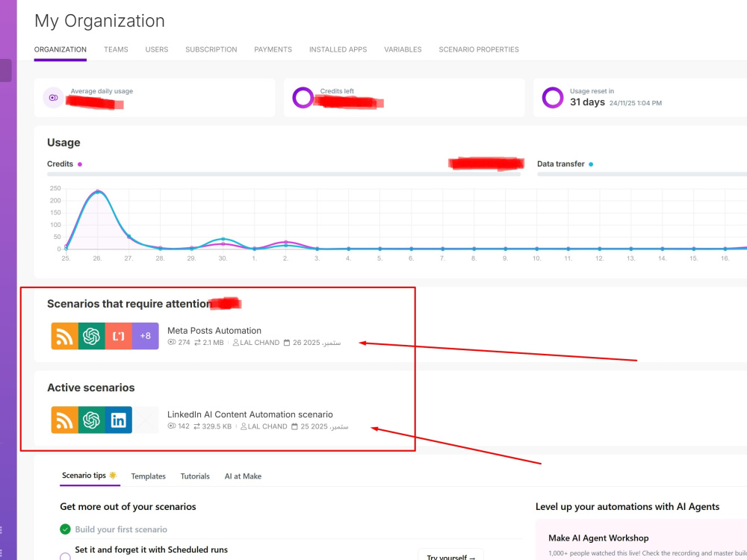Click the blue dot next to Data transfer legend
The height and width of the screenshot is (560, 747).
[591, 164]
